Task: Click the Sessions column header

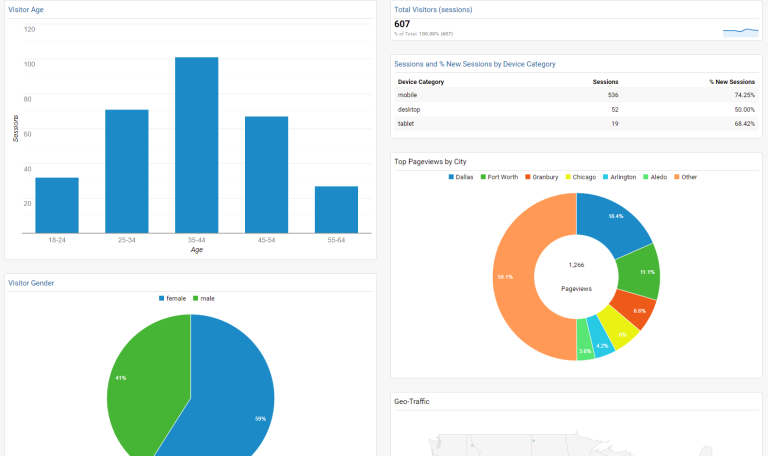Action: [x=605, y=82]
